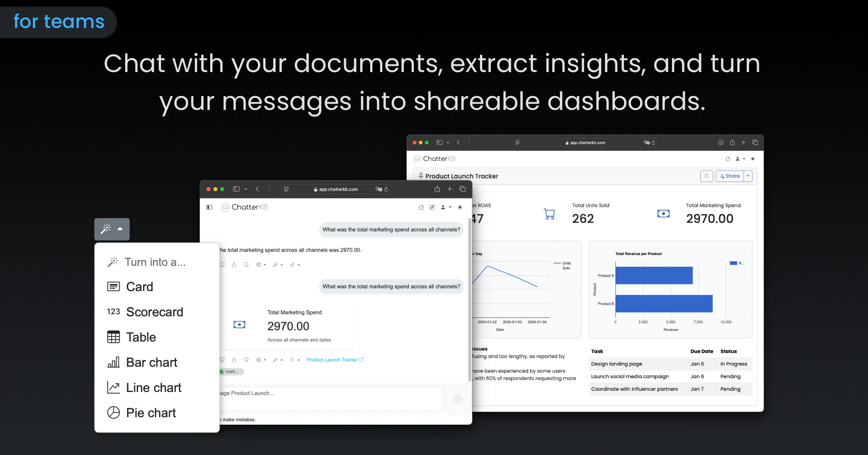The width and height of the screenshot is (868, 455).
Task: Show tab overview in chat browser window
Action: pyautogui.click(x=463, y=189)
